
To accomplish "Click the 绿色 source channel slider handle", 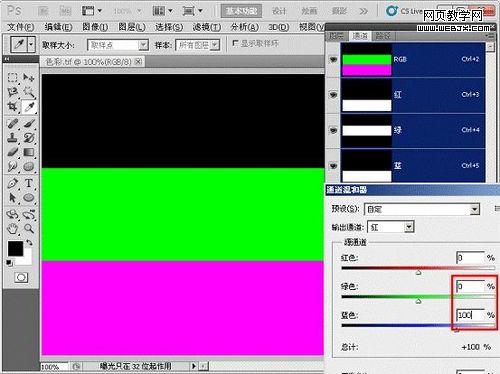I will tap(418, 301).
